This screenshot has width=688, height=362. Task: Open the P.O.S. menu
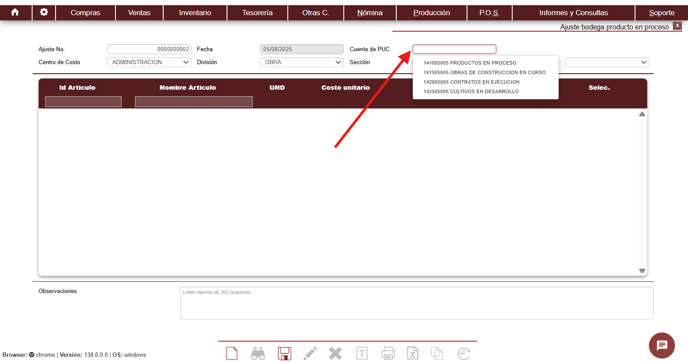pos(489,13)
